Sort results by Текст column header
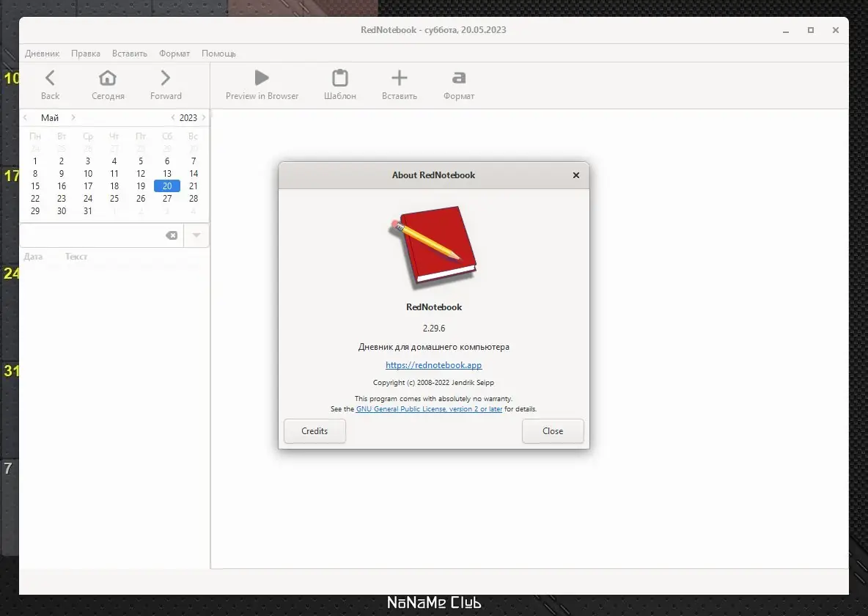868x616 pixels. pyautogui.click(x=76, y=257)
